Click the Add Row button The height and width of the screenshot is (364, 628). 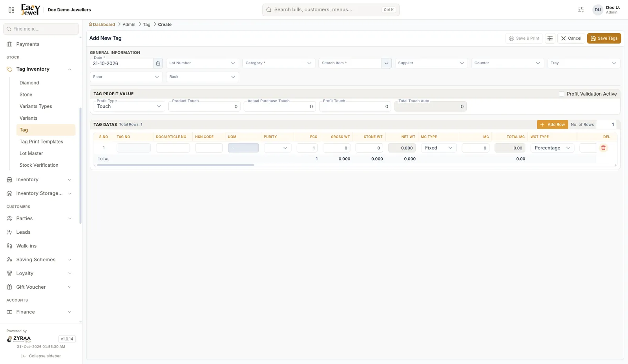[x=552, y=124]
